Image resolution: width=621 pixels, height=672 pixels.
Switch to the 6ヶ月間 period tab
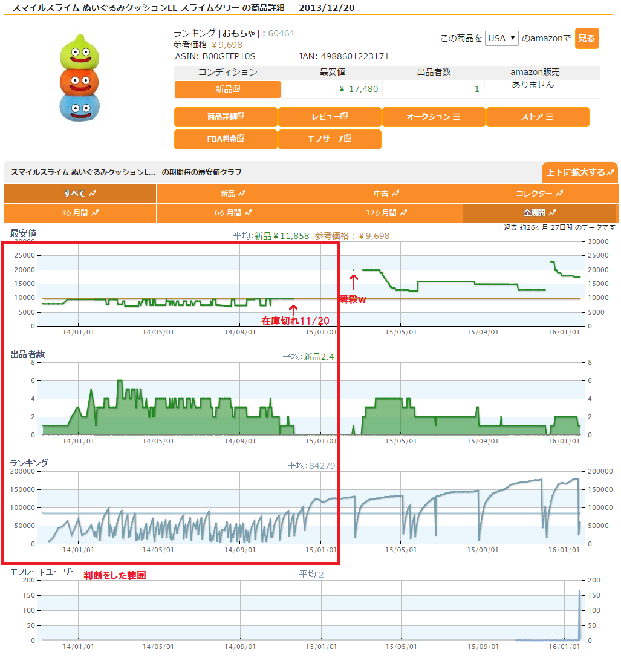(x=233, y=212)
